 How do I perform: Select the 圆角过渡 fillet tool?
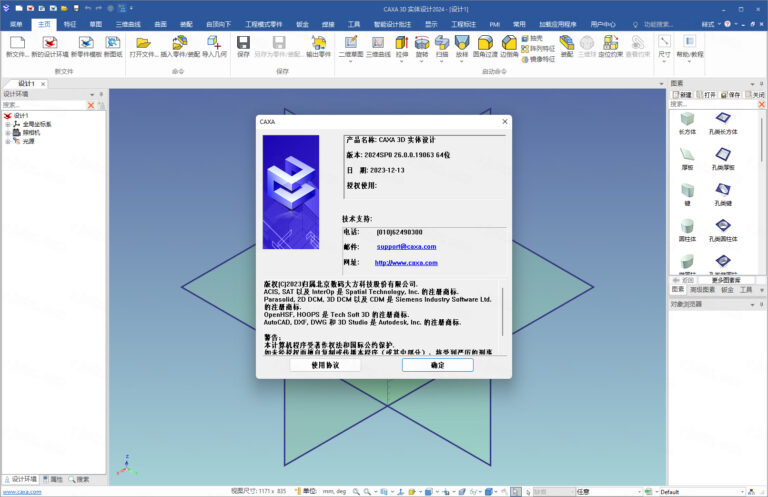(x=485, y=43)
